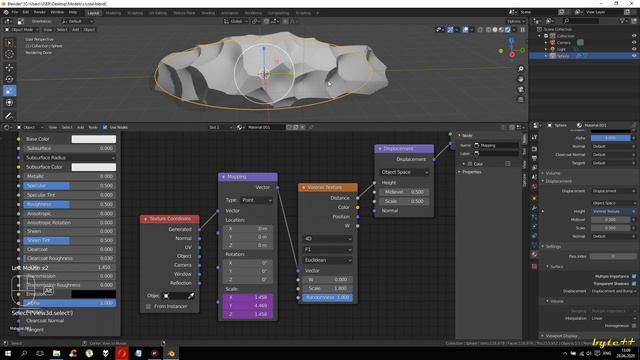Image resolution: width=640 pixels, height=360 pixels.
Task: Open Global transform orientation dropdown
Action: pyautogui.click(x=236, y=21)
